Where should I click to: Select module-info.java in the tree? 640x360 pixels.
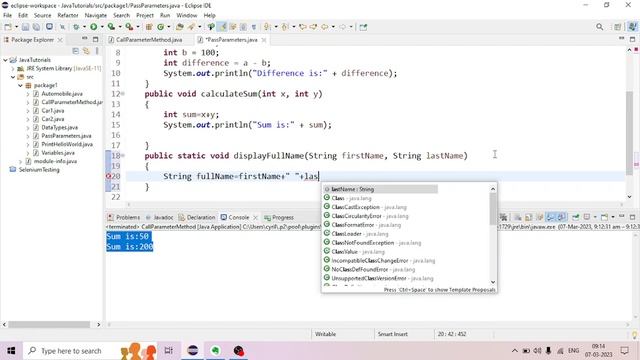pos(55,161)
